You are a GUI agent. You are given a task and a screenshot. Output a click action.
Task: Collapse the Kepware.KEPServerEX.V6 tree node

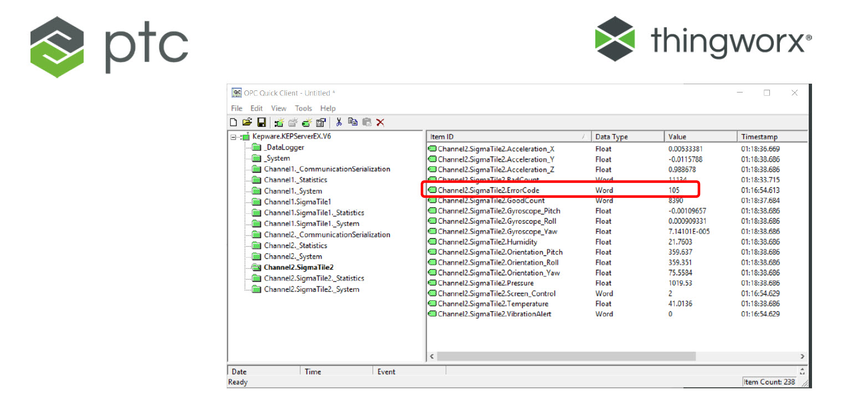click(233, 136)
